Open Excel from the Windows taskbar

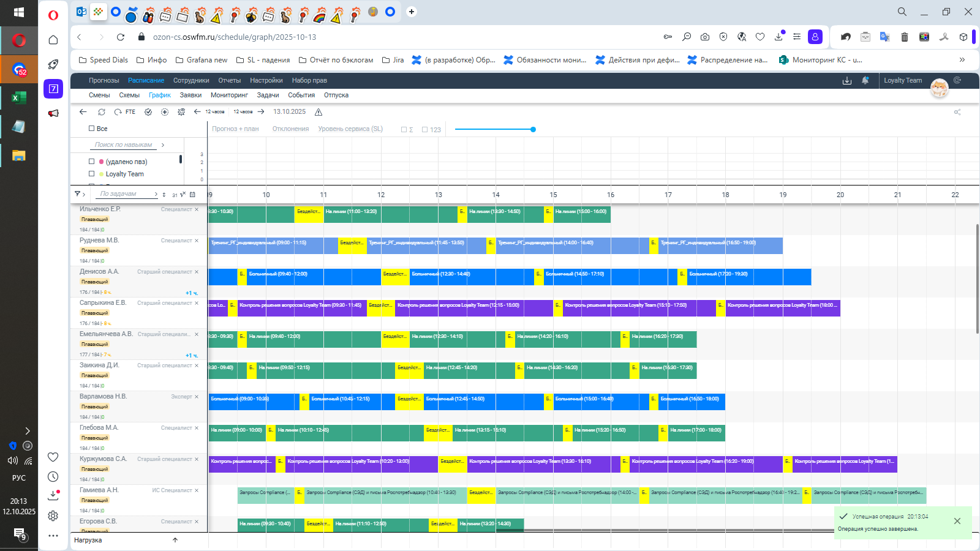click(x=19, y=97)
